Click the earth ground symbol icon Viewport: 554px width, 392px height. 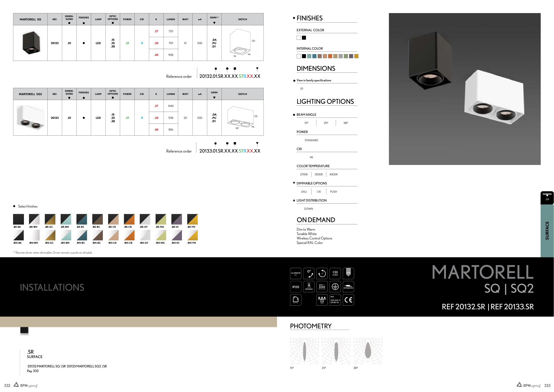335,287
